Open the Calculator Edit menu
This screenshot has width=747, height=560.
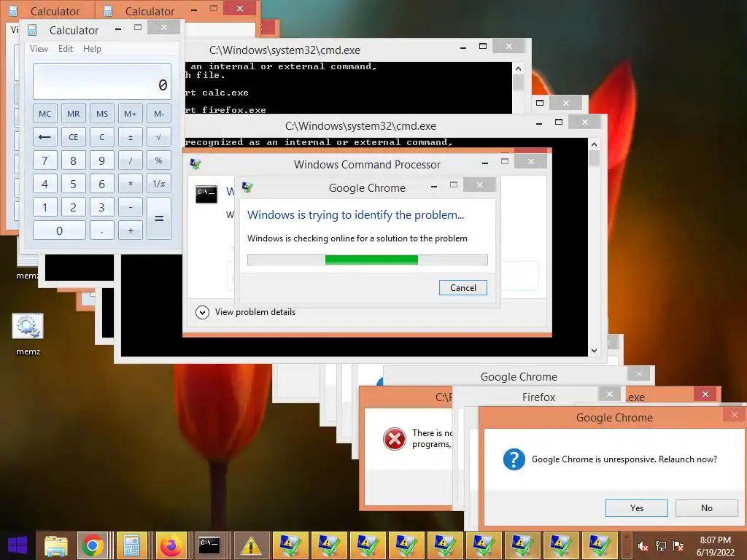pyautogui.click(x=66, y=49)
